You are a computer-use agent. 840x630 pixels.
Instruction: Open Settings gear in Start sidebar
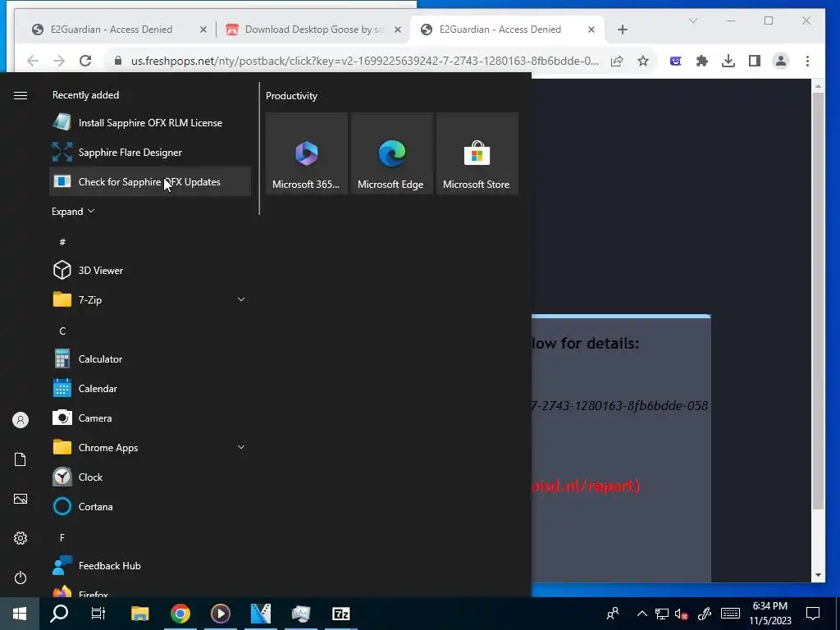(x=21, y=538)
